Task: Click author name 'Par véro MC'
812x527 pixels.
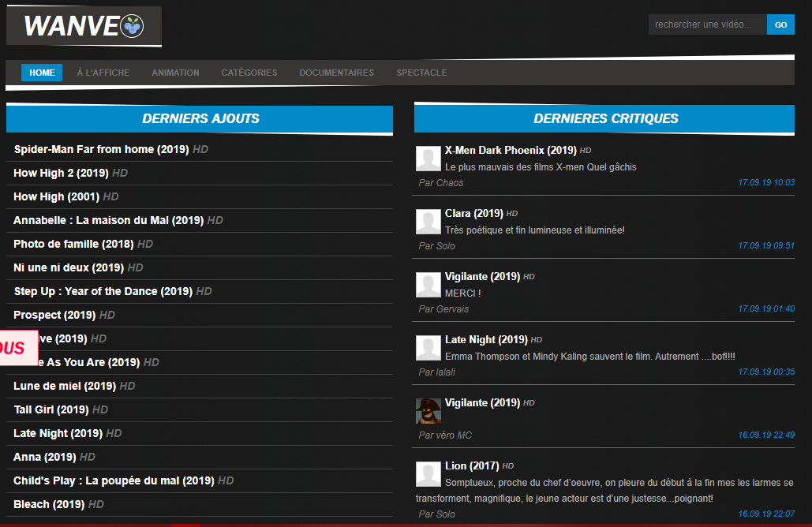Action: (x=445, y=435)
